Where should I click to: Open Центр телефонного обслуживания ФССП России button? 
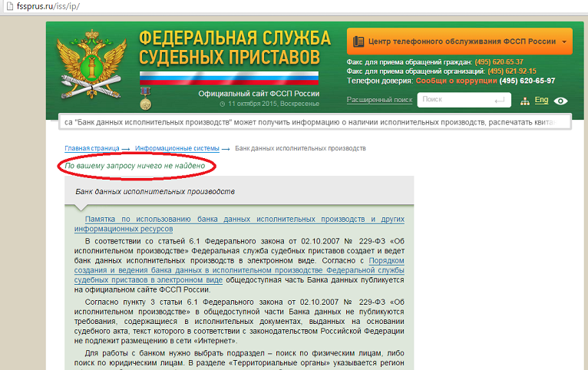point(459,41)
